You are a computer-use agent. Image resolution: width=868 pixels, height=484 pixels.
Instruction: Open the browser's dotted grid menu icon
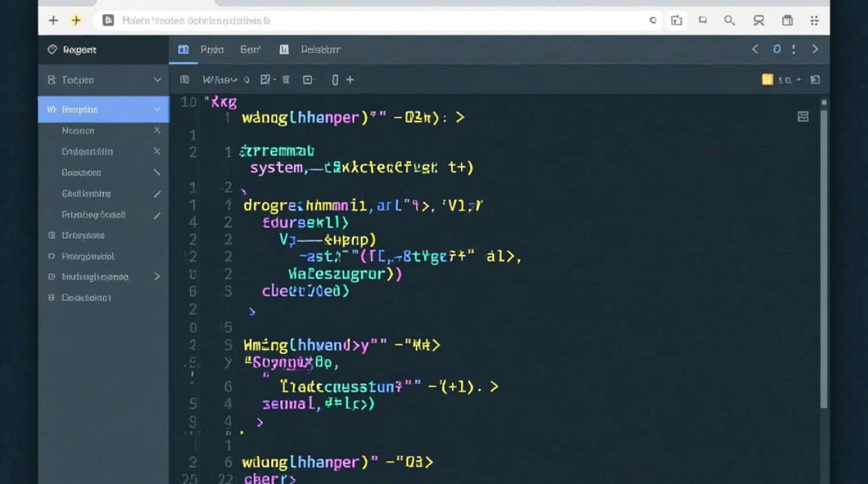tap(815, 21)
